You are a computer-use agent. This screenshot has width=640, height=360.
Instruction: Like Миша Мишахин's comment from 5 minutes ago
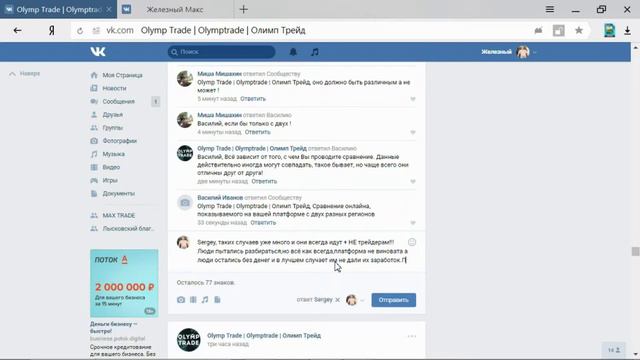pyautogui.click(x=413, y=99)
